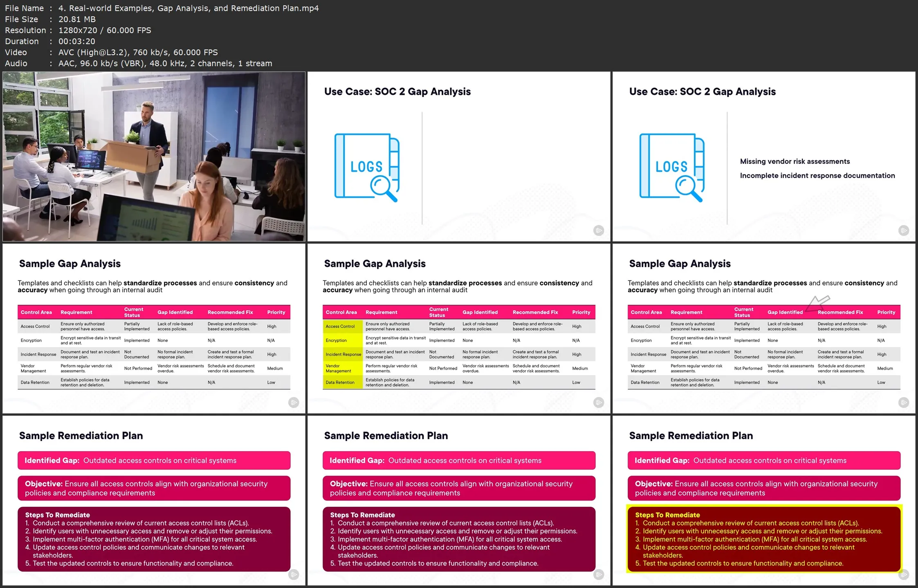Click the 'Gap Identified' header under the pink arrow

pyautogui.click(x=785, y=312)
